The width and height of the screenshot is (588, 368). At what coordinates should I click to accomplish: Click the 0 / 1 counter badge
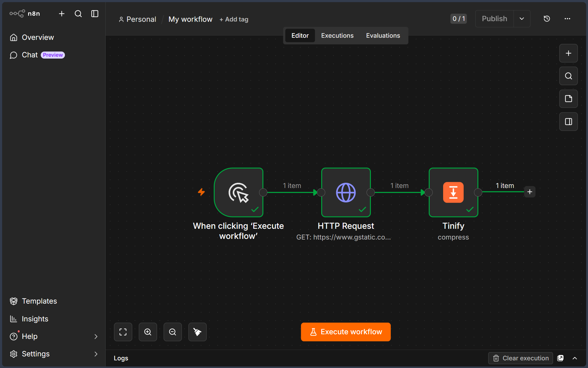pos(458,19)
